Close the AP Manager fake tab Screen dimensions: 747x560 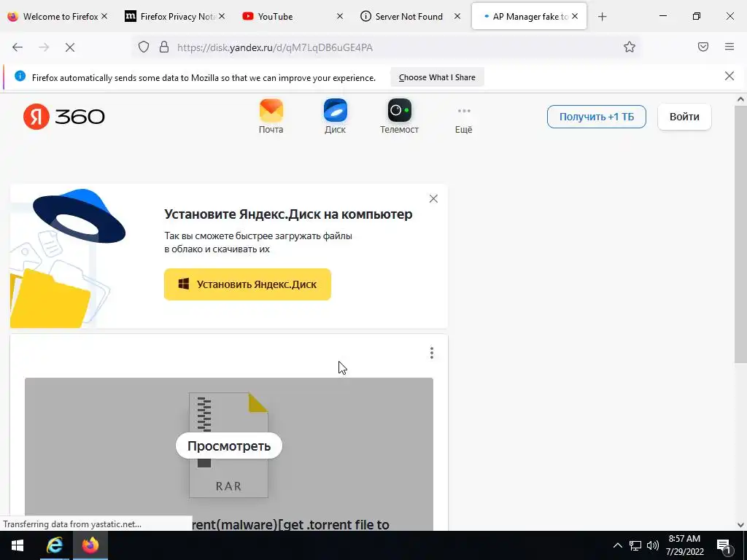[575, 16]
